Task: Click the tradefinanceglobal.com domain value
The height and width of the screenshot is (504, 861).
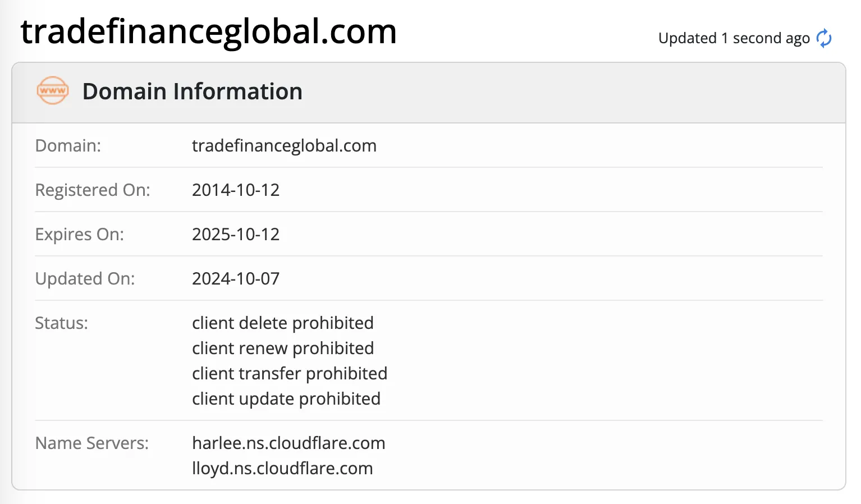Action: pos(284,146)
